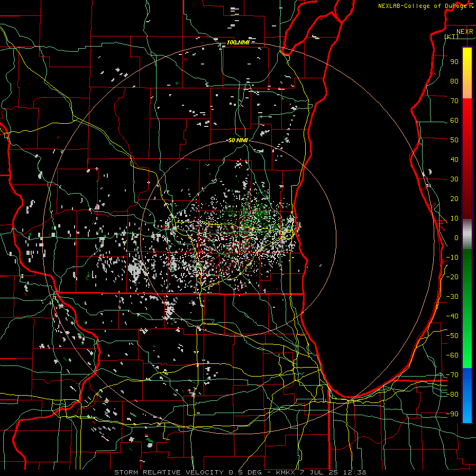The image size is (476, 476).
Task: Click the positive 40 scale value
Action: tap(454, 159)
